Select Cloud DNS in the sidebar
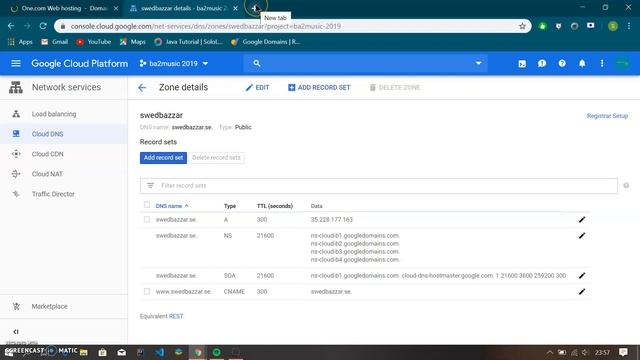This screenshot has height=360, width=640. pyautogui.click(x=47, y=134)
